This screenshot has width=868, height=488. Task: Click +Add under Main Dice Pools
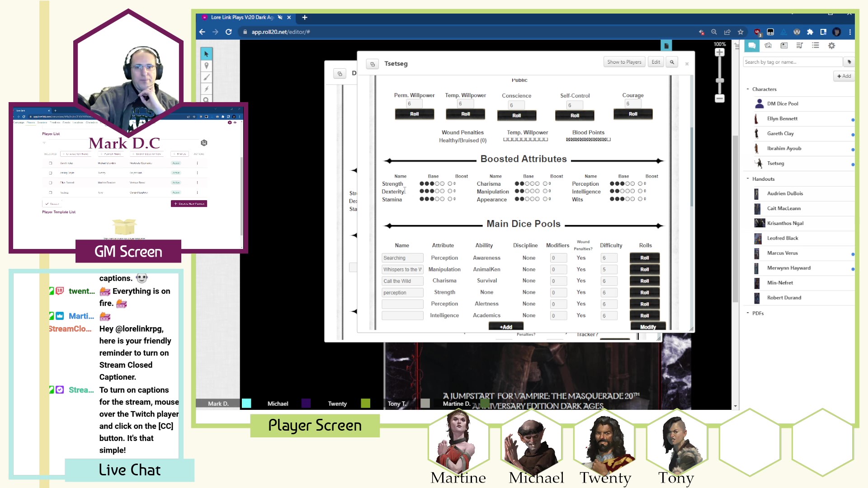[506, 327]
